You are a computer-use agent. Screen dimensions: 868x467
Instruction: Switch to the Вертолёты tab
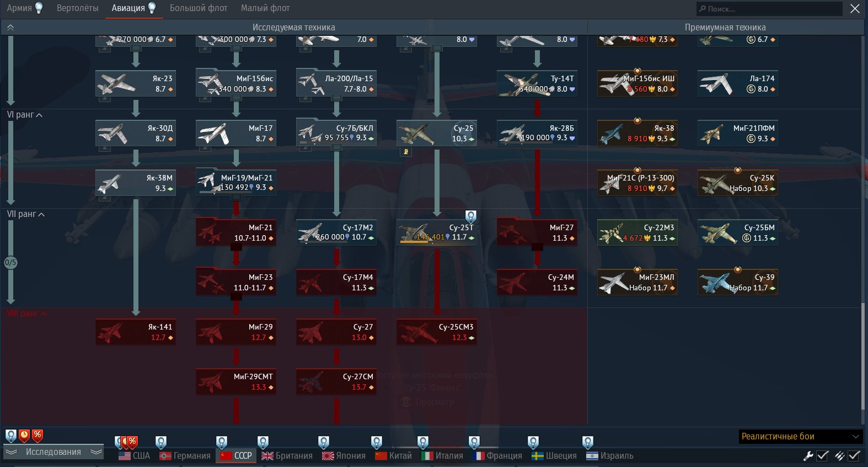tap(77, 8)
